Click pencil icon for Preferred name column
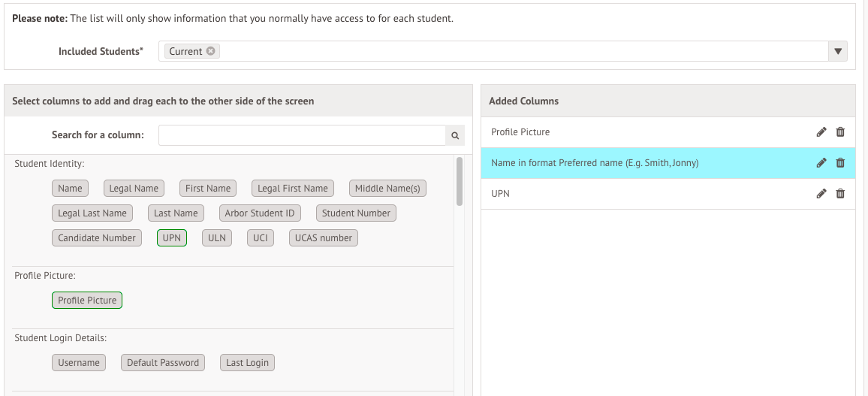Screen dimensions: 868x396 coord(821,163)
